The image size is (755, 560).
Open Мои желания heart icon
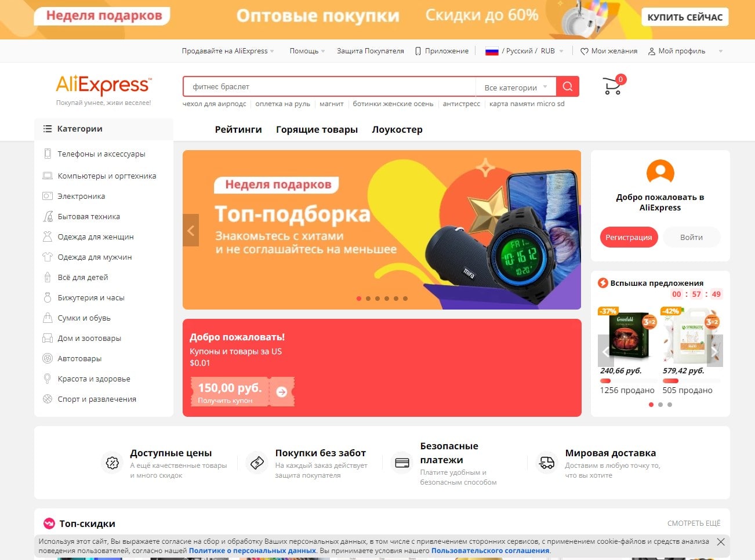click(584, 51)
